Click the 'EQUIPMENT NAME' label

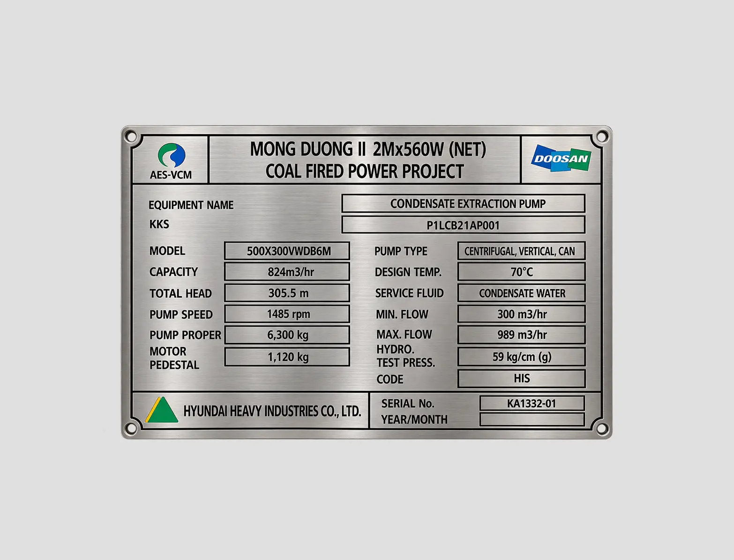tap(191, 205)
